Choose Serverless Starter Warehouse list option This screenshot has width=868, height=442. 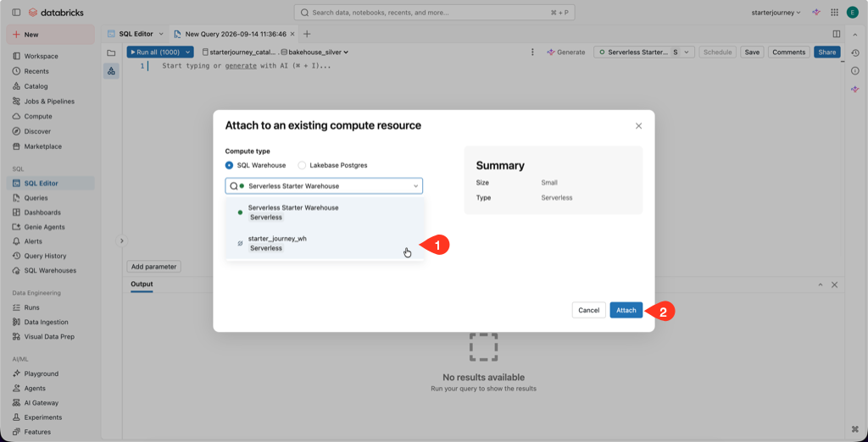coord(325,213)
